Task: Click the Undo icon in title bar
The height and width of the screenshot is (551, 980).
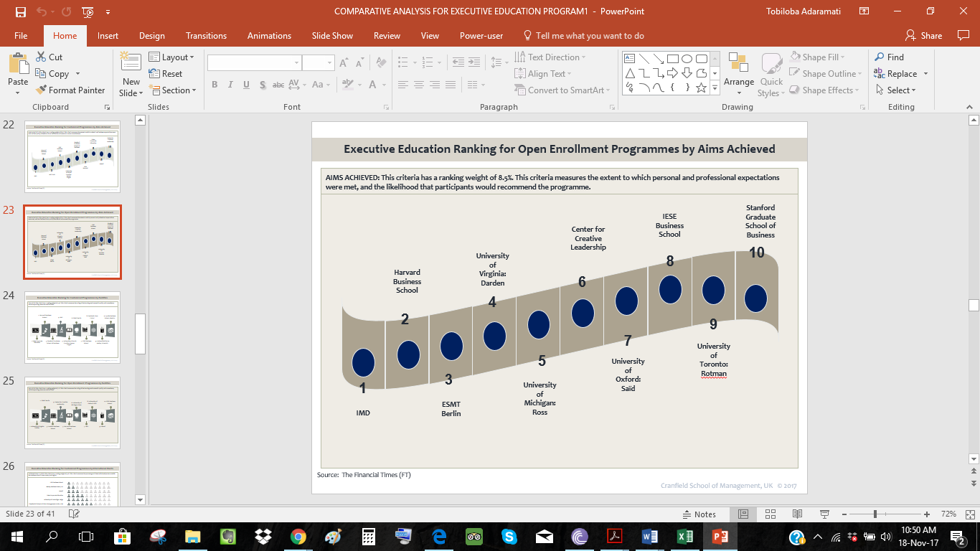Action: tap(42, 11)
